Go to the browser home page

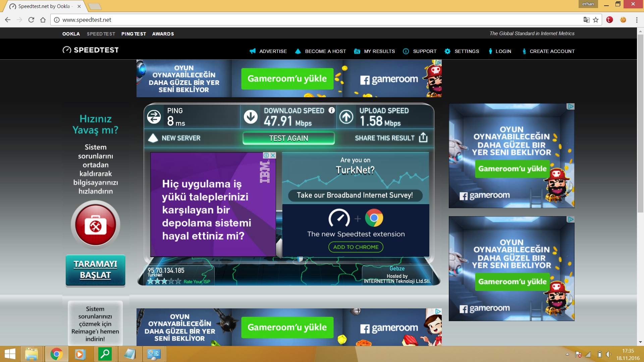point(43,20)
